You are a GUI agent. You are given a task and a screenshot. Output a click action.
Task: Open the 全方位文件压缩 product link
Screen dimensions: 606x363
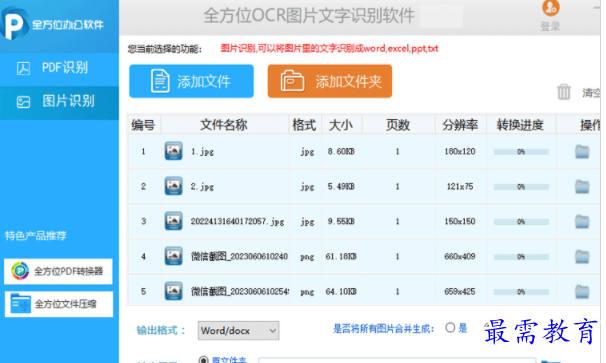(59, 304)
